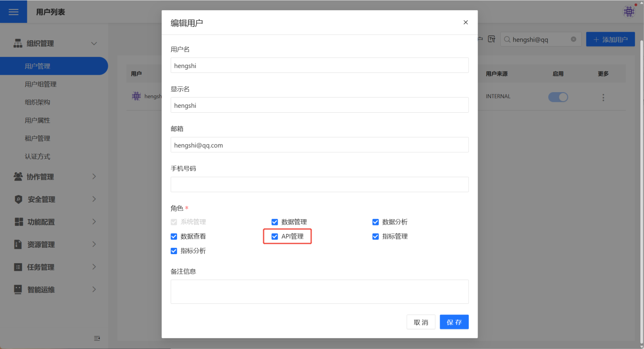Click the 安全管理 shield icon

pos(18,200)
